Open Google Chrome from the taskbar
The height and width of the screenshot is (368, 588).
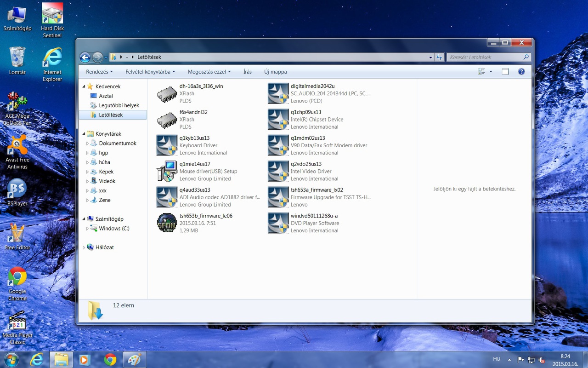tap(110, 359)
